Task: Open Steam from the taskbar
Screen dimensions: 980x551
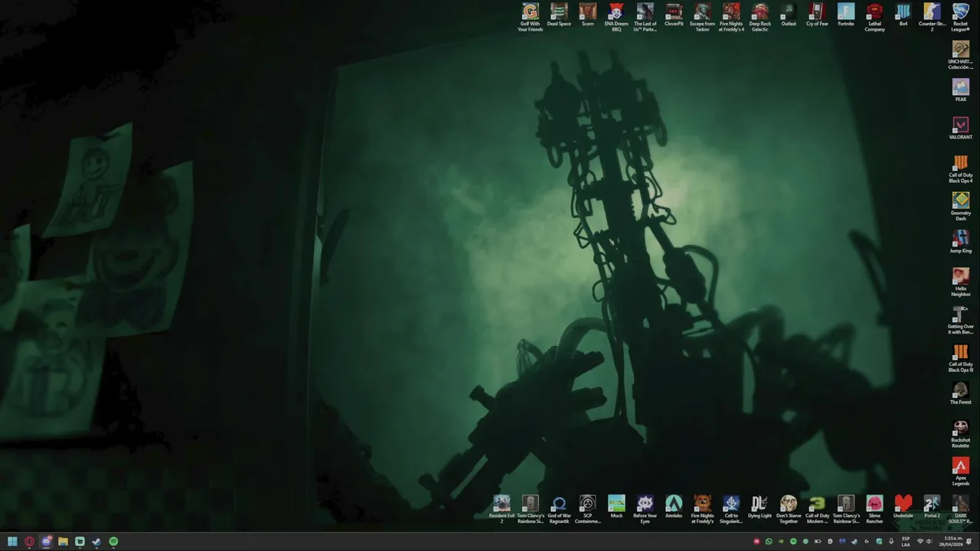Action: pos(96,542)
